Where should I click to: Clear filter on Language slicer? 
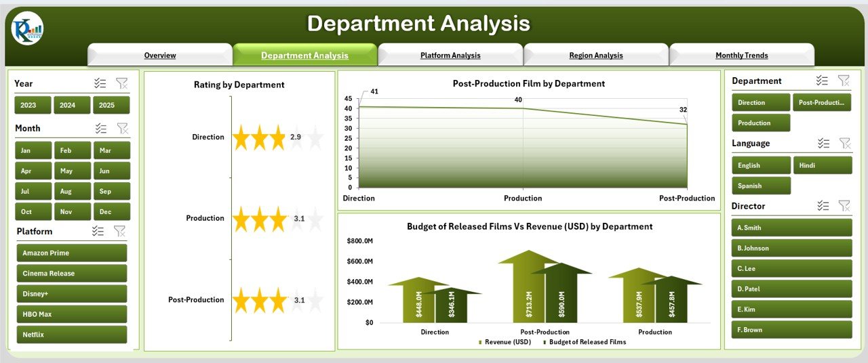(844, 143)
